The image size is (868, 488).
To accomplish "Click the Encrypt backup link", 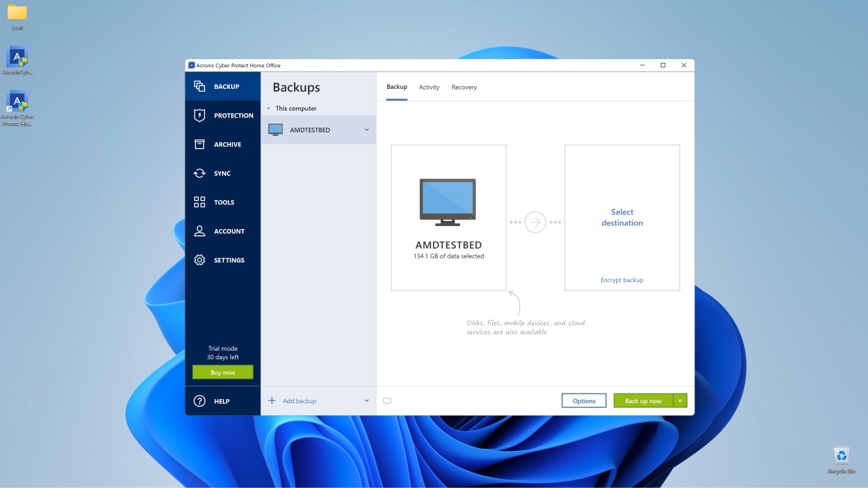I will [x=622, y=280].
